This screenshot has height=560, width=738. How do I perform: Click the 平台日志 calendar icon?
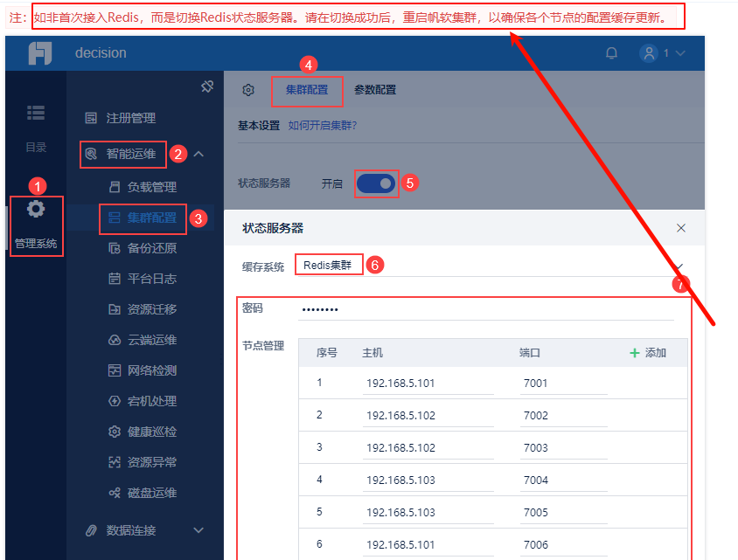coord(115,279)
